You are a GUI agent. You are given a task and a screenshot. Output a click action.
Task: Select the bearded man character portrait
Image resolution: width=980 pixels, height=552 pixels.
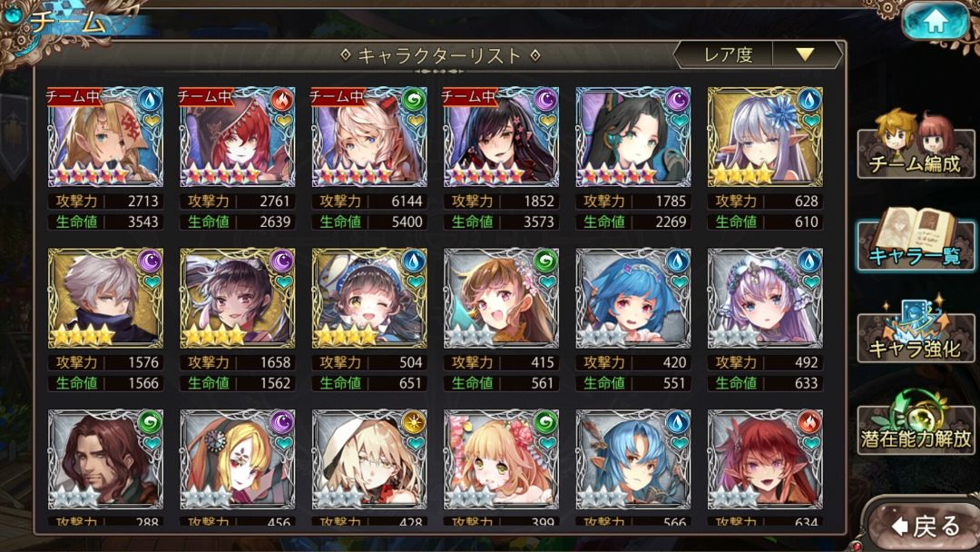tap(105, 458)
